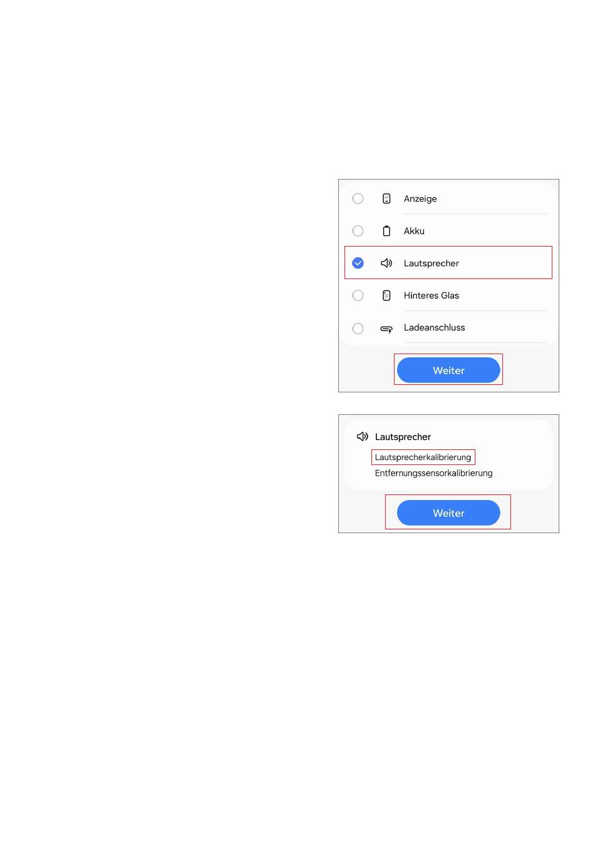Click the Lautsprecher speaker icon in list
Image resolution: width=595 pixels, height=868 pixels.
click(x=386, y=263)
